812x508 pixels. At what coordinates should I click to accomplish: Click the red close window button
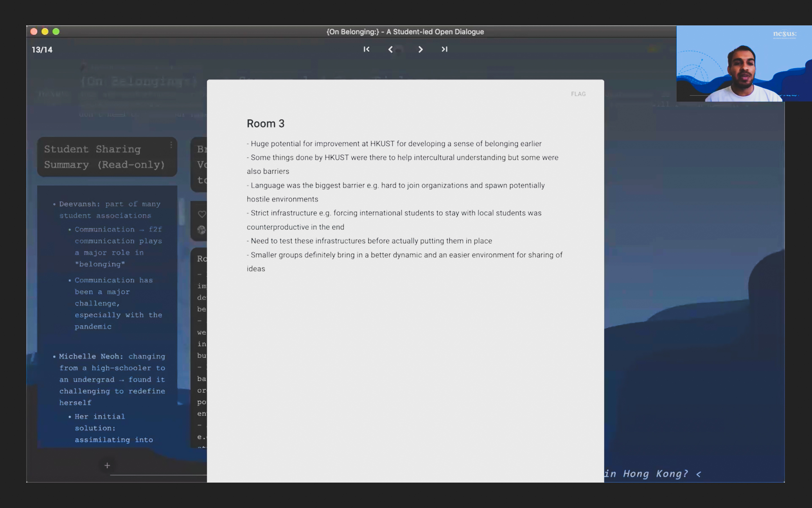pos(34,32)
